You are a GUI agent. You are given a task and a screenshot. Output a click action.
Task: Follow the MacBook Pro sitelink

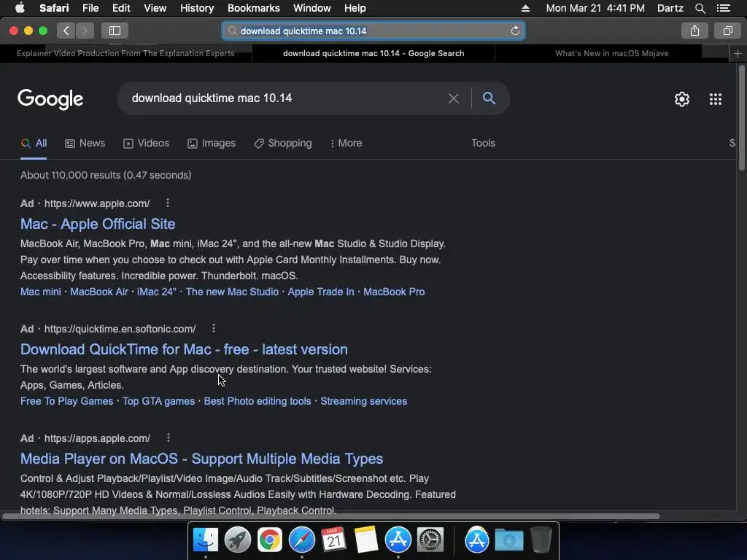(x=394, y=292)
